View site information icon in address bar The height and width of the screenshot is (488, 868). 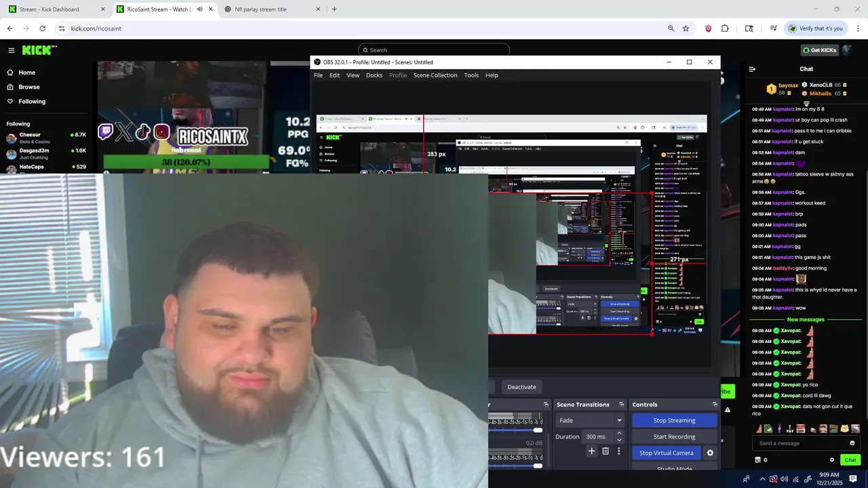pyautogui.click(x=62, y=28)
